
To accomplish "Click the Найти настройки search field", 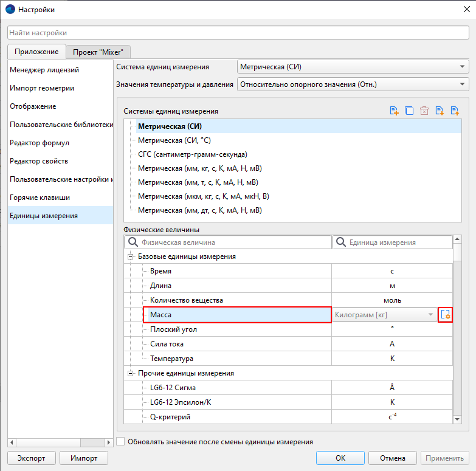I will click(238, 33).
